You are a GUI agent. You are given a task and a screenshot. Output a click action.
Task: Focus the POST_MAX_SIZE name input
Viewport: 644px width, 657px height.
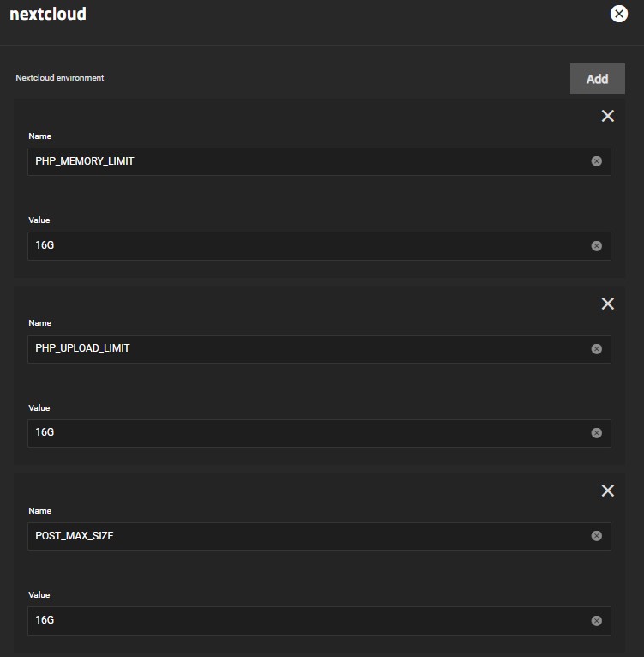(x=300, y=536)
